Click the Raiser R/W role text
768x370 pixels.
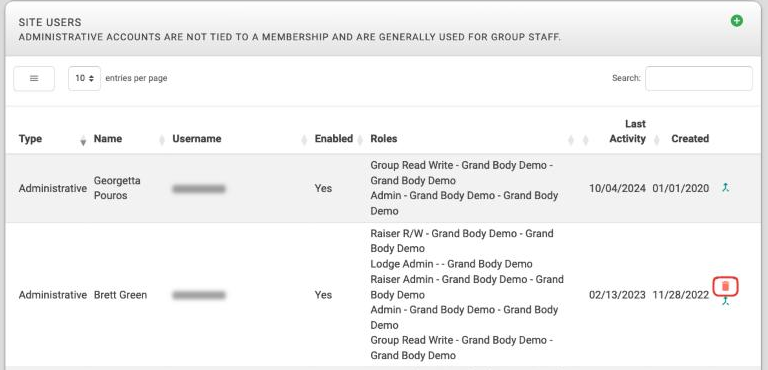pyautogui.click(x=462, y=241)
